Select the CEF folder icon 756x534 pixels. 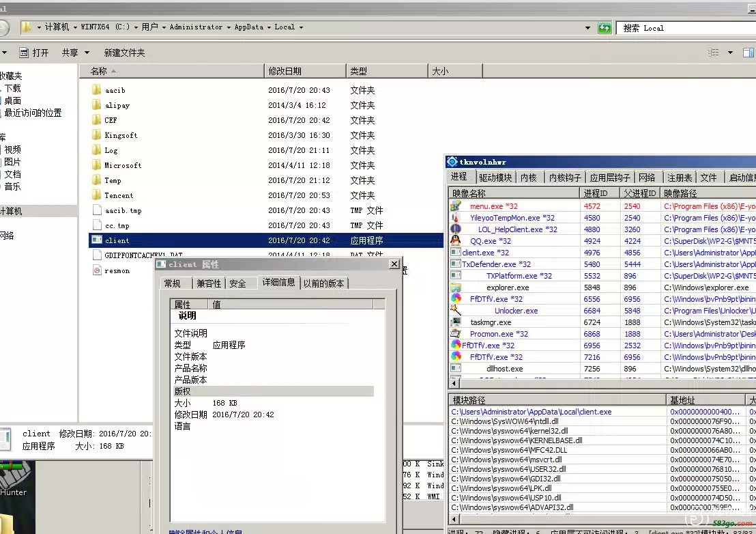click(96, 120)
